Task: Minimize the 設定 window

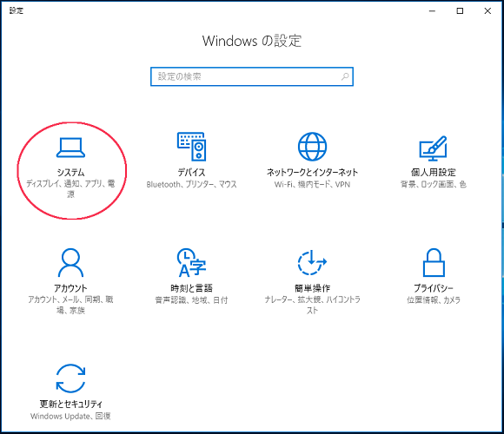Action: tap(433, 11)
